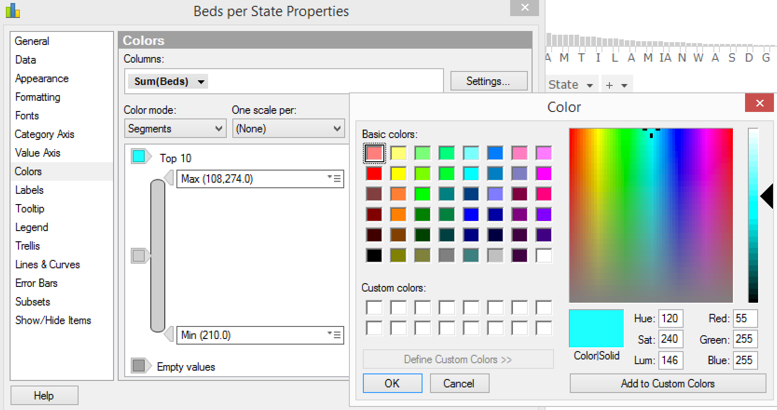Open the Color mode Segments dropdown
This screenshot has height=410, width=777.
tap(175, 128)
